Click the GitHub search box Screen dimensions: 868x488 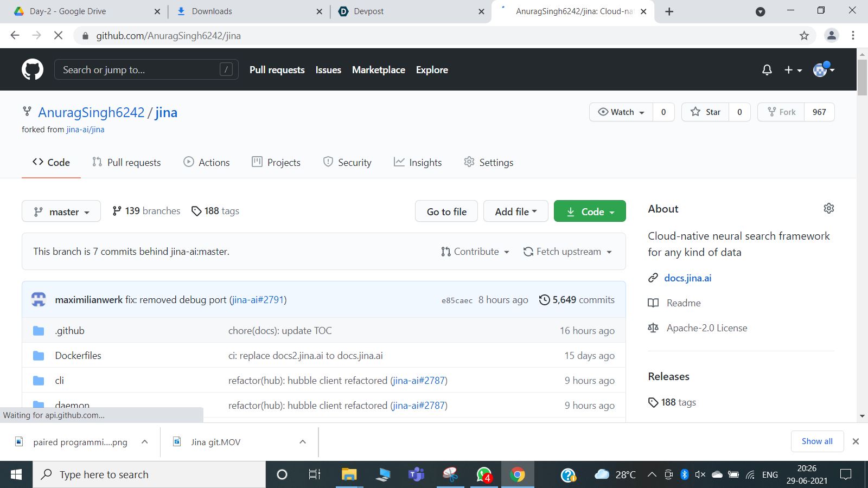tap(146, 70)
